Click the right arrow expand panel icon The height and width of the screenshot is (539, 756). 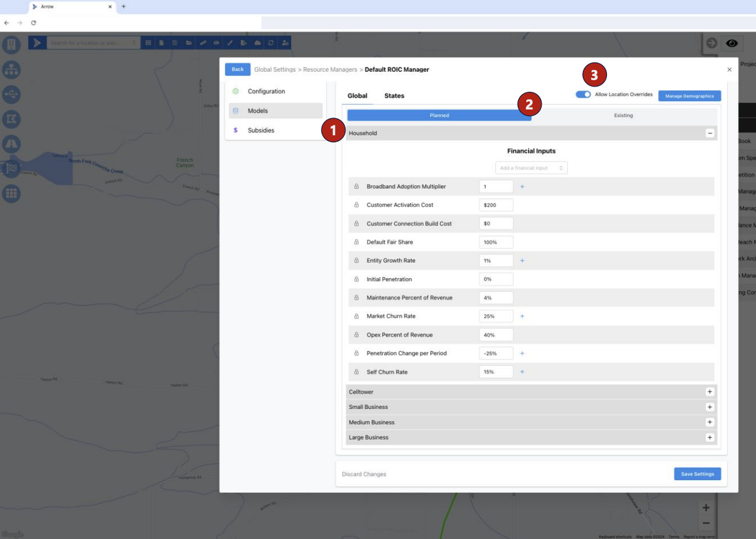(x=711, y=44)
